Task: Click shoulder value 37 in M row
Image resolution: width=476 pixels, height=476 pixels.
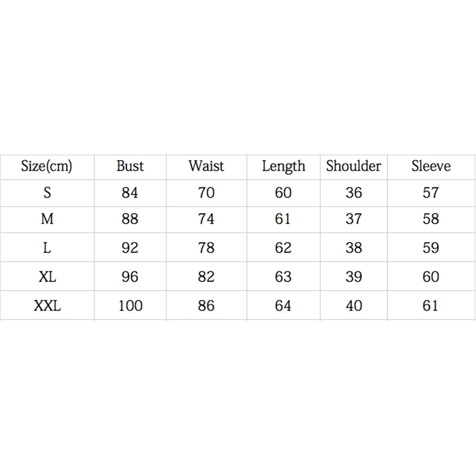Action: pos(353,219)
